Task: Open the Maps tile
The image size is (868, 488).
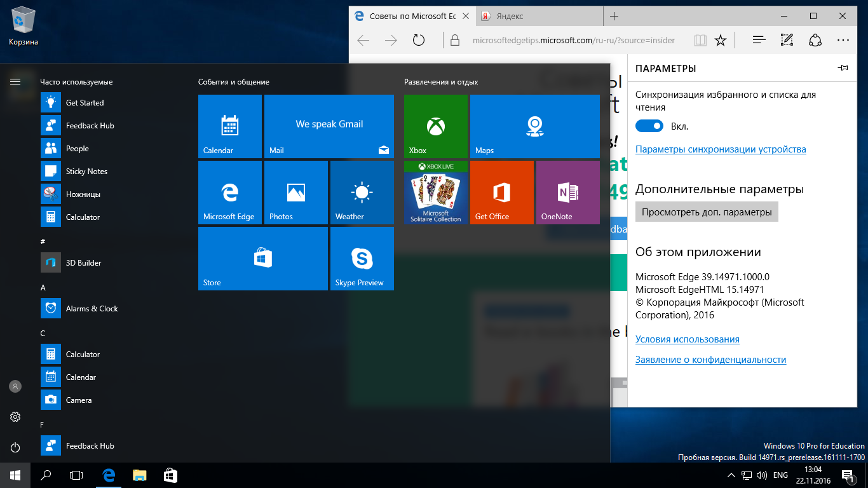Action: point(535,126)
